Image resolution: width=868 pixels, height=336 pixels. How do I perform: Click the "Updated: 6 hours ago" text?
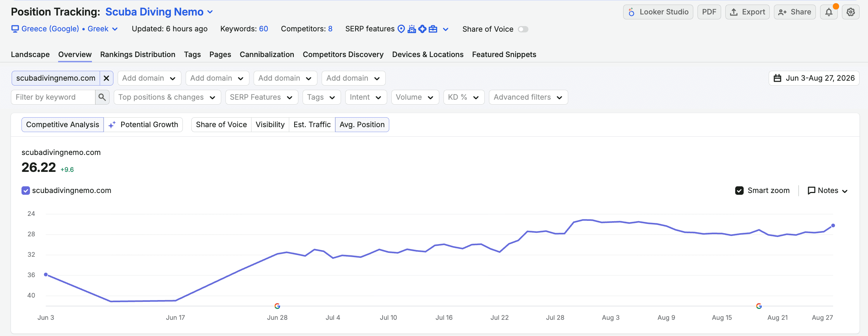tap(169, 29)
